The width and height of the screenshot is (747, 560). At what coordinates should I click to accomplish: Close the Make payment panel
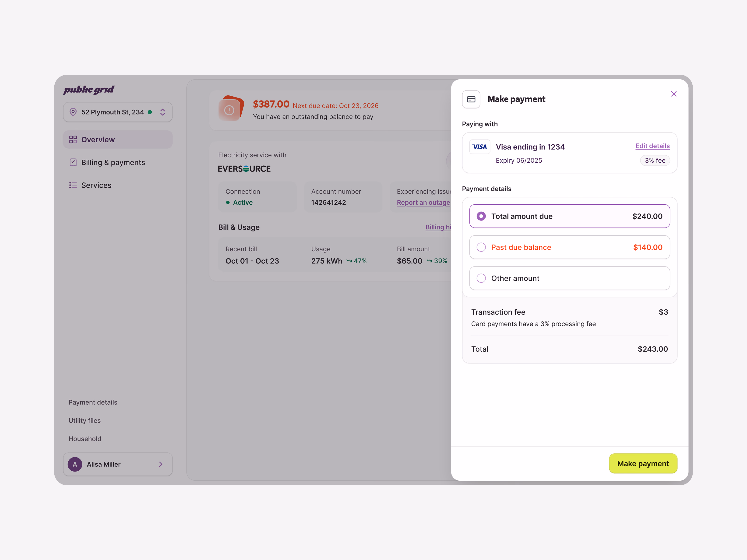[673, 94]
